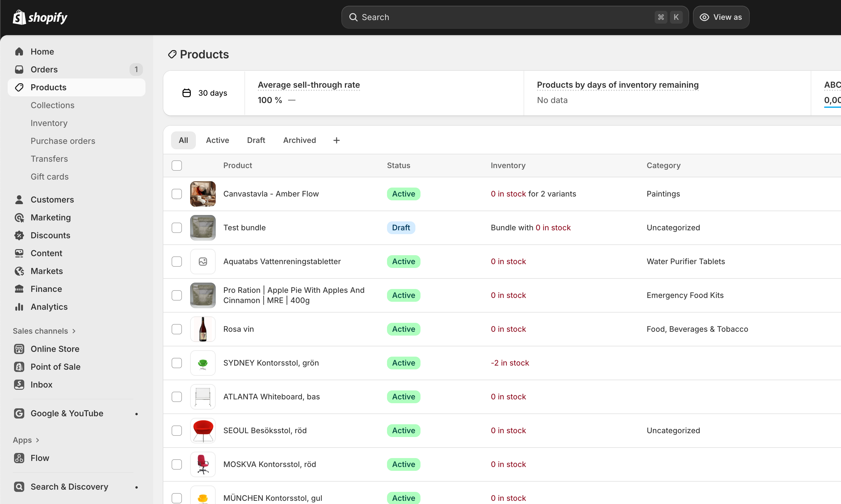Click the View as button
Viewport: 841px width, 504px height.
click(721, 17)
